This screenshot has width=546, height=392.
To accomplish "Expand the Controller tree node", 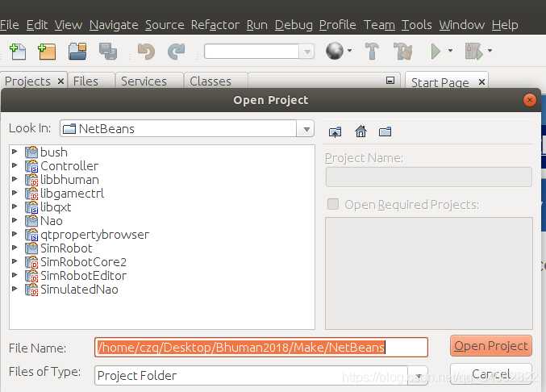I will (x=15, y=165).
